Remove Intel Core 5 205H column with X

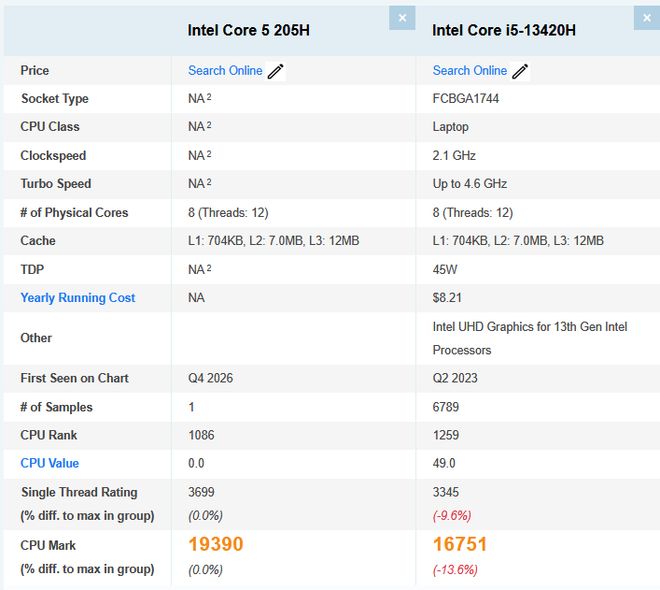(x=402, y=18)
